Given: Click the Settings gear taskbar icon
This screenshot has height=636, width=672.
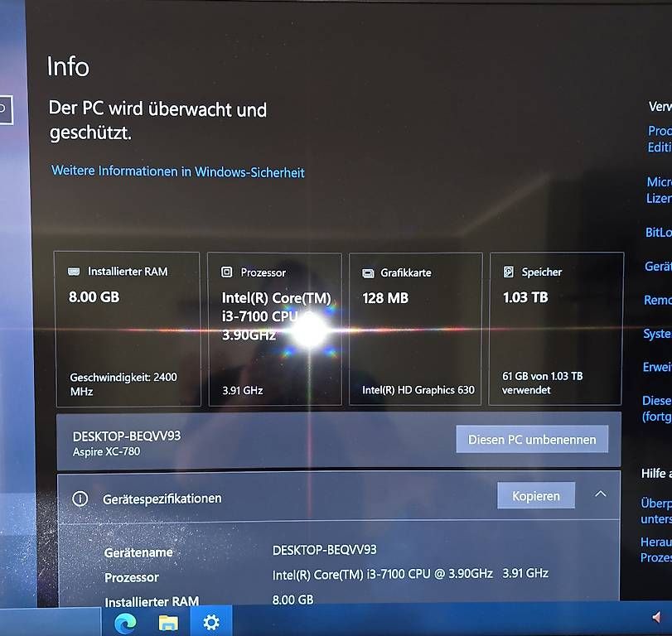Looking at the screenshot, I should pyautogui.click(x=210, y=622).
